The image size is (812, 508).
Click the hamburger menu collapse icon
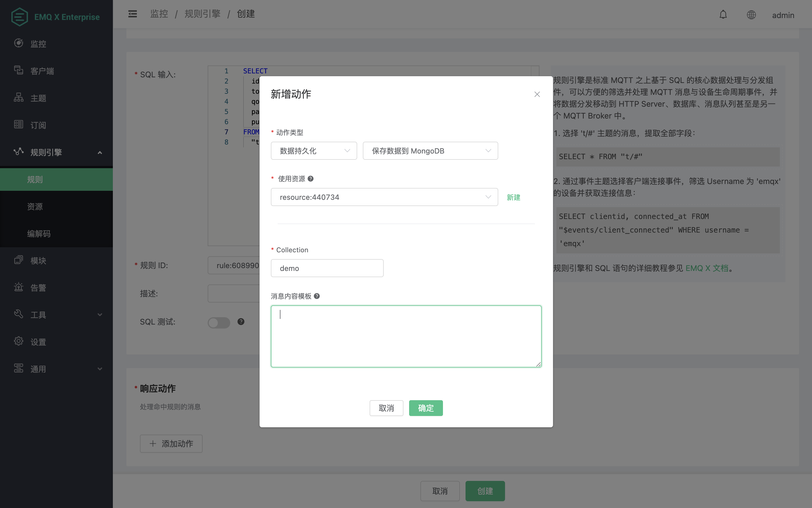coord(132,14)
